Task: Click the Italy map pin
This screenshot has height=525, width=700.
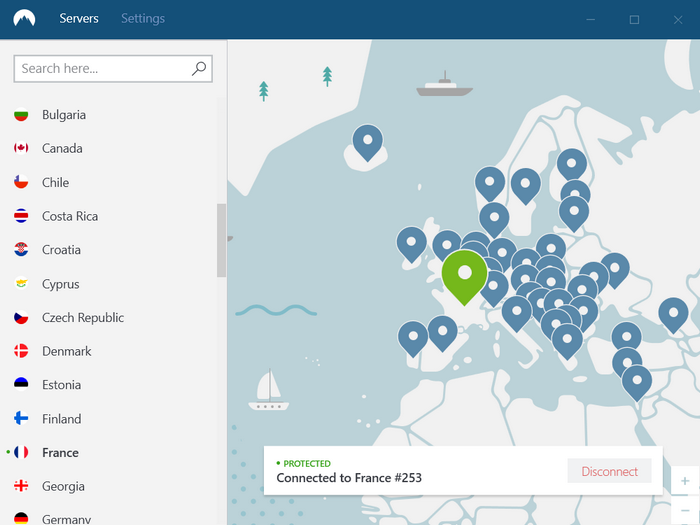Action: coord(517,314)
